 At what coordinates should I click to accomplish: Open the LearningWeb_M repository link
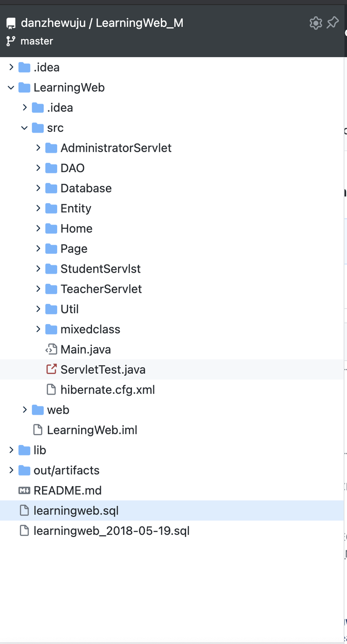coord(140,23)
